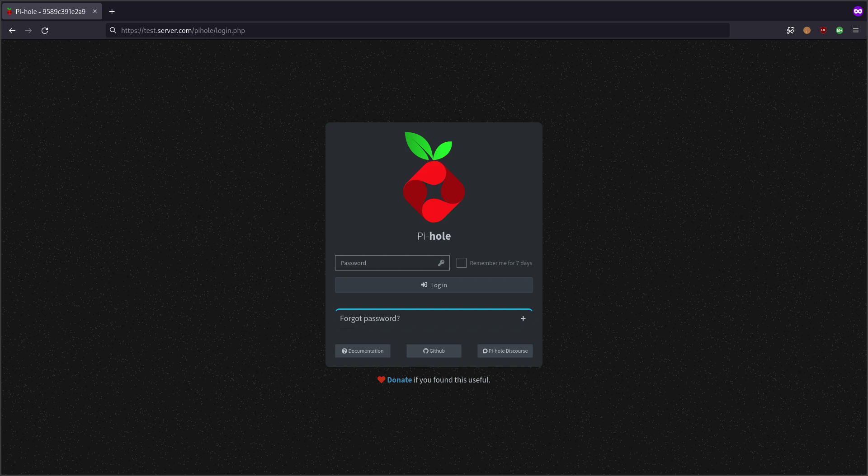Image resolution: width=868 pixels, height=476 pixels.
Task: Reload the page with refresh icon
Action: 45,31
